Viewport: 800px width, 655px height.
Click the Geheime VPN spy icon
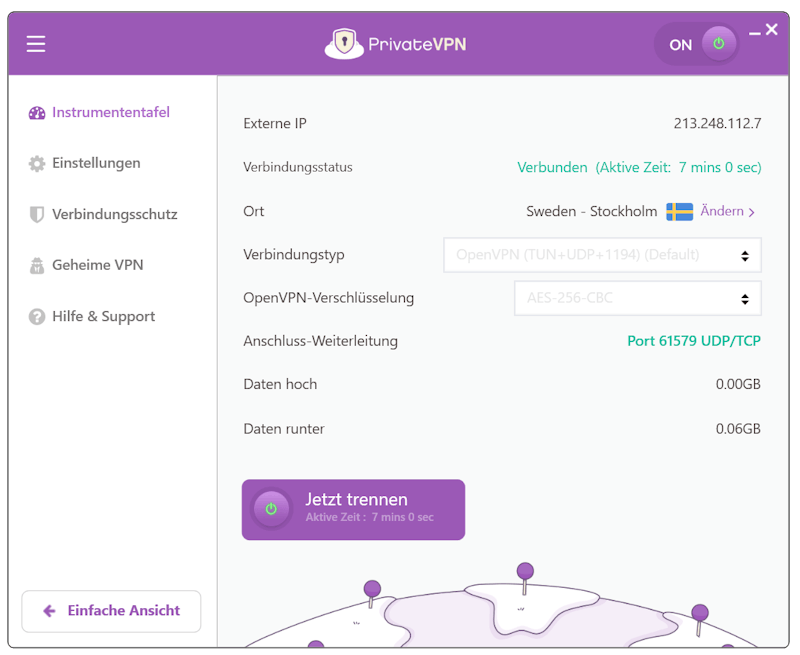coord(37,265)
